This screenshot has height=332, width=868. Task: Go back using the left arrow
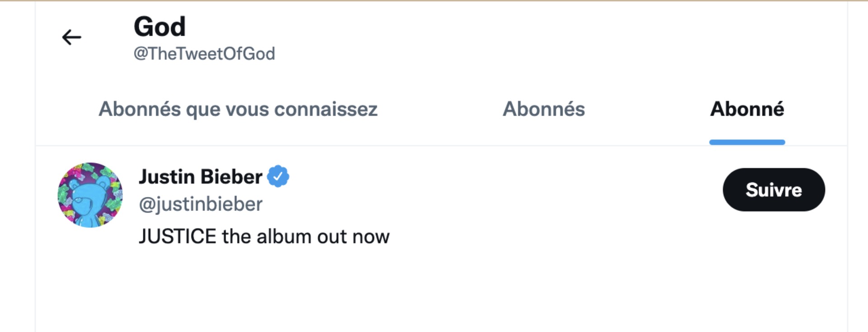[71, 37]
